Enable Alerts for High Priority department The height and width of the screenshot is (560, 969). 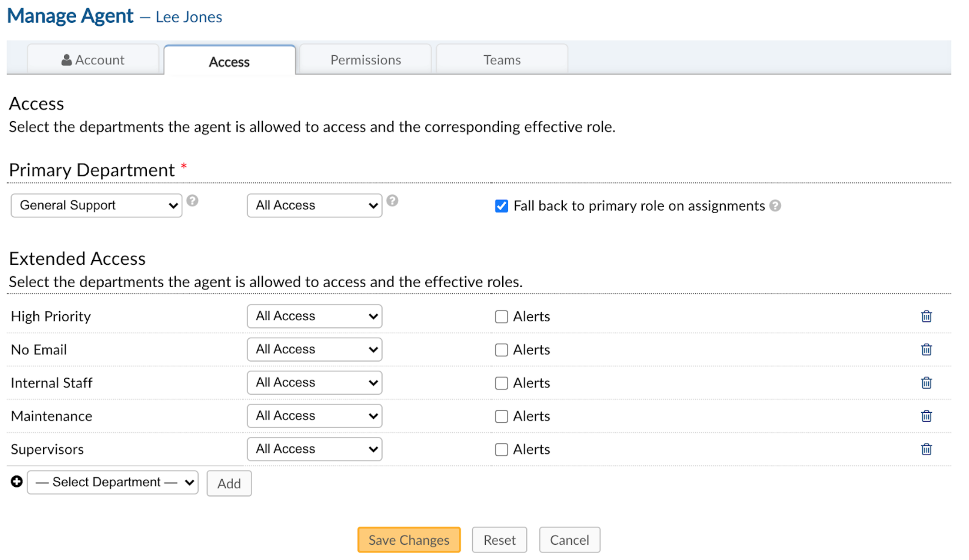point(502,316)
